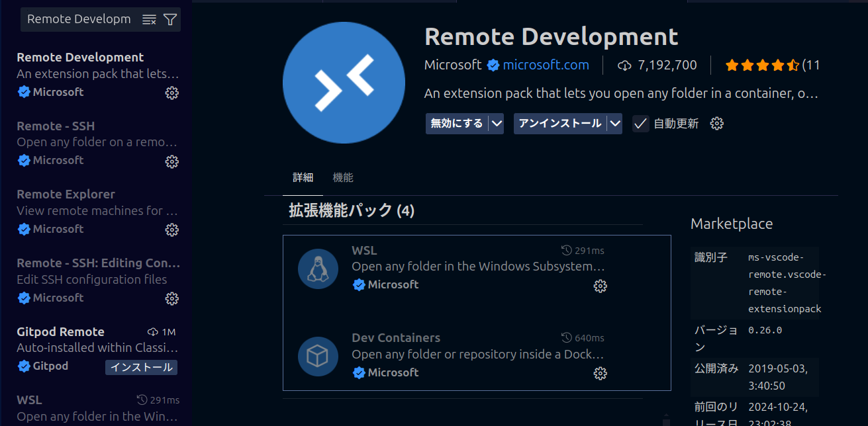Open gear settings for Remote - SSH extension
Image resolution: width=868 pixels, height=426 pixels.
coord(171,161)
